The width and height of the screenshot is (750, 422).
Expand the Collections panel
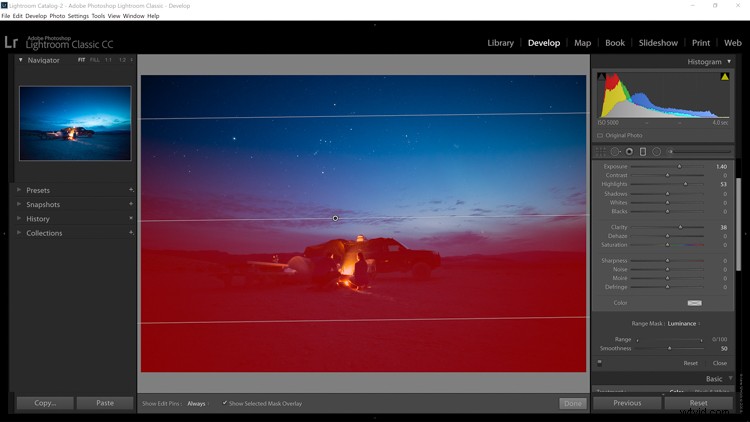tap(19, 233)
